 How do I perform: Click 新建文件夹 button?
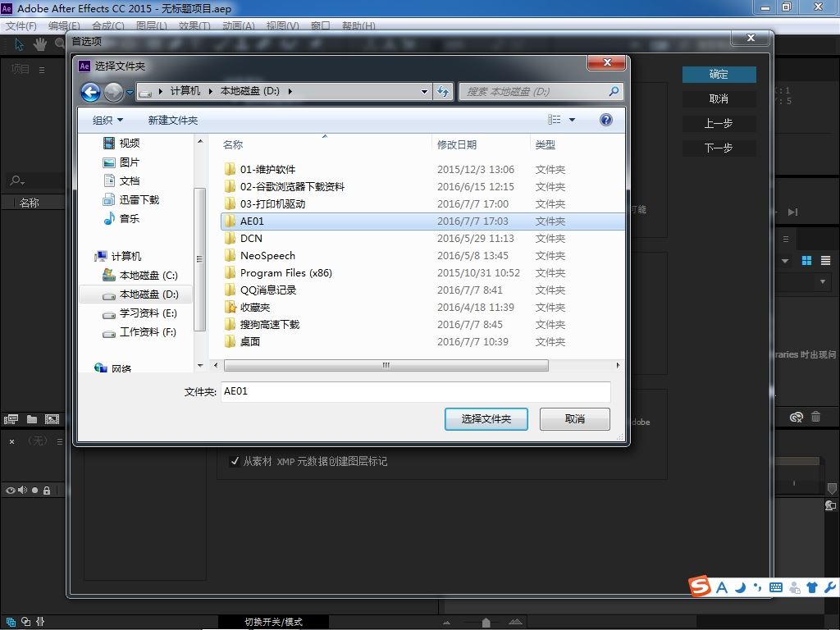173,120
